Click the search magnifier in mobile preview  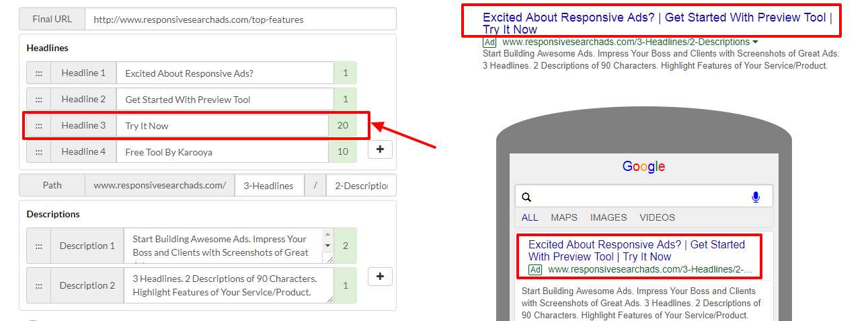tap(526, 197)
